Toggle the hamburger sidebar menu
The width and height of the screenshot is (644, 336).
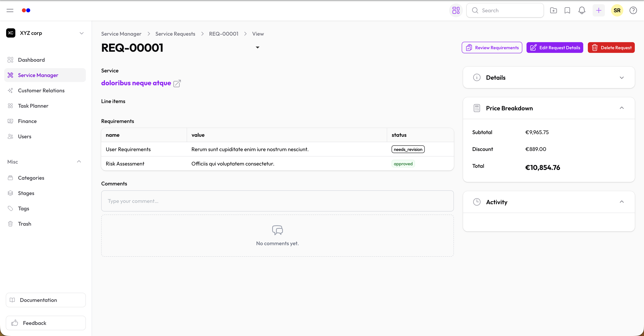coord(10,11)
